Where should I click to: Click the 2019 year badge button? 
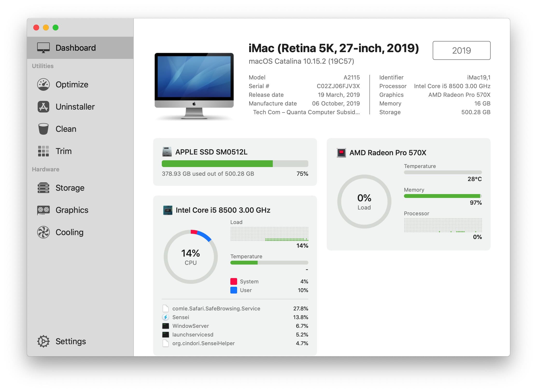[461, 50]
